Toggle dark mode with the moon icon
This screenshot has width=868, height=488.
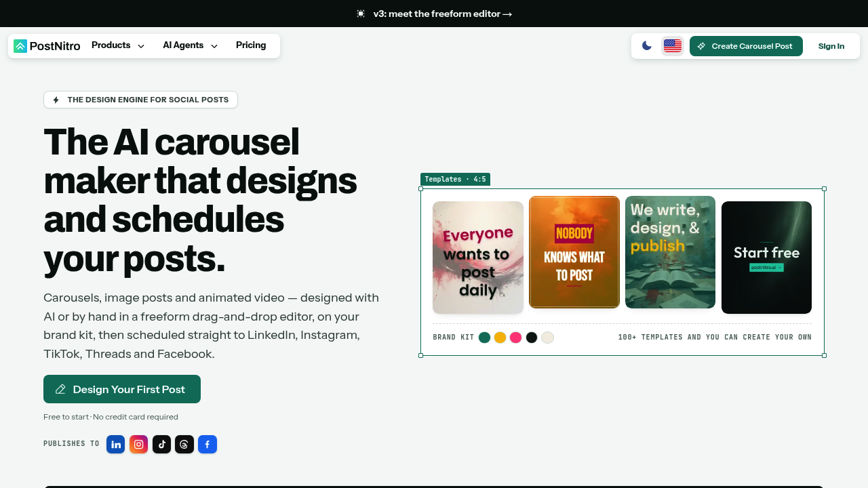pos(647,46)
